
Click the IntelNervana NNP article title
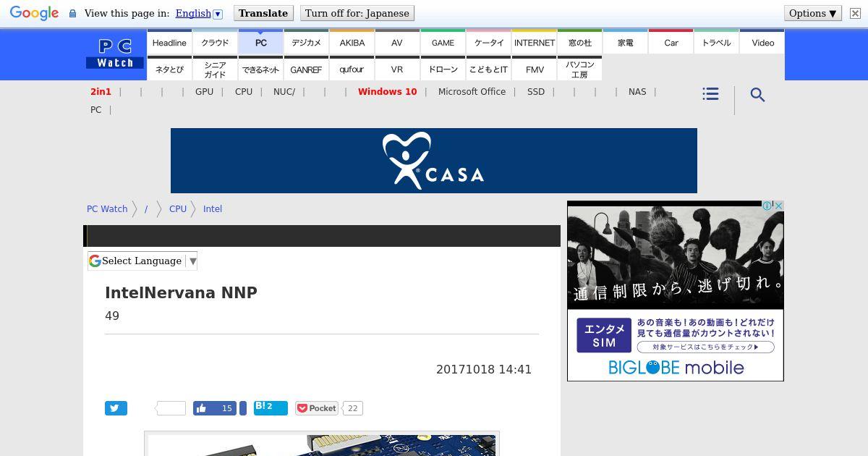(x=181, y=292)
